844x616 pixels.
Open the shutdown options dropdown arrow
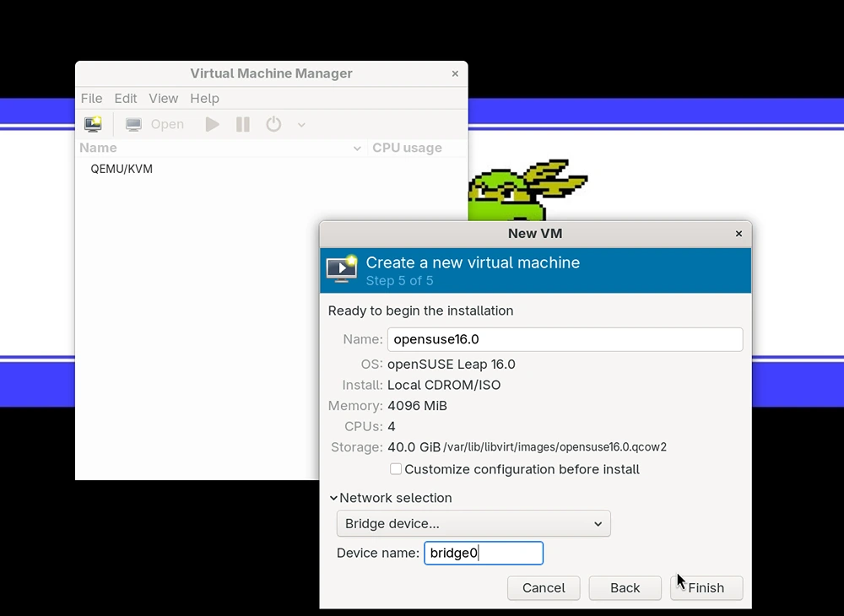(301, 125)
